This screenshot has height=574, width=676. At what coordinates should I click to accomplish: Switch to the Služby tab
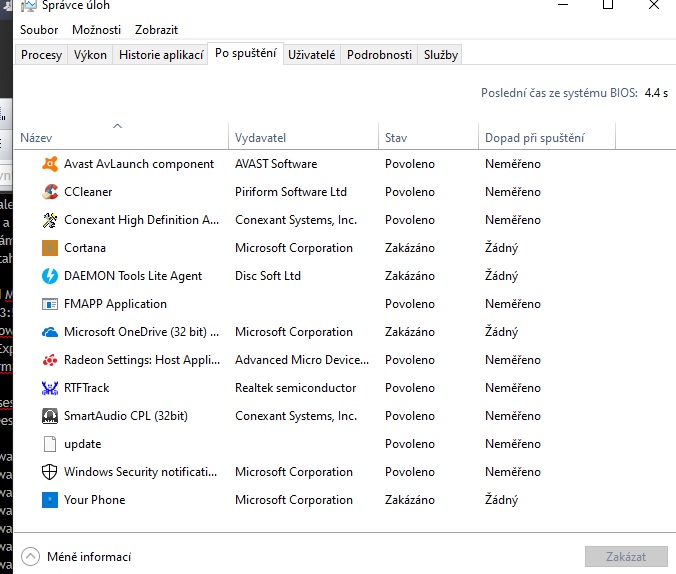(x=440, y=55)
